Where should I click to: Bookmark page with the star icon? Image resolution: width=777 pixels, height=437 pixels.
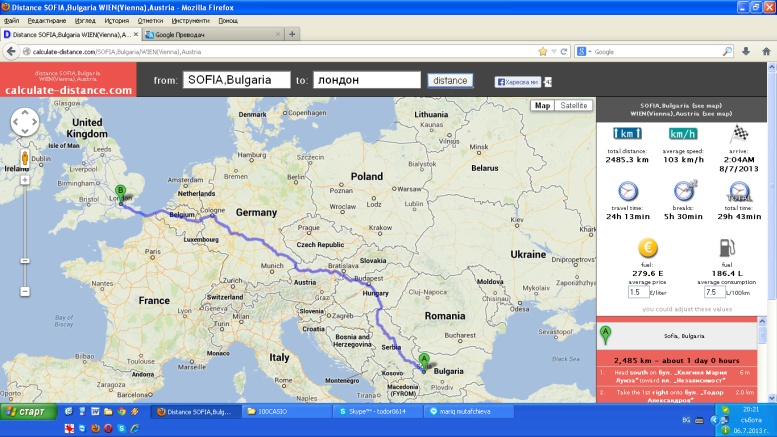542,50
